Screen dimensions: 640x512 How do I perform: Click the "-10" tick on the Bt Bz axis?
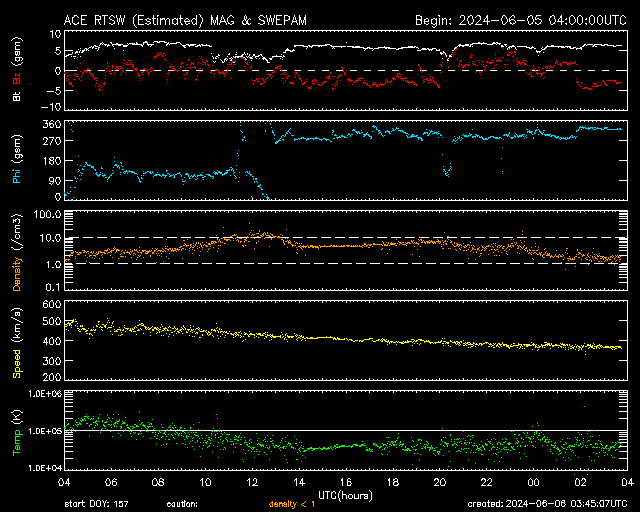pyautogui.click(x=51, y=107)
